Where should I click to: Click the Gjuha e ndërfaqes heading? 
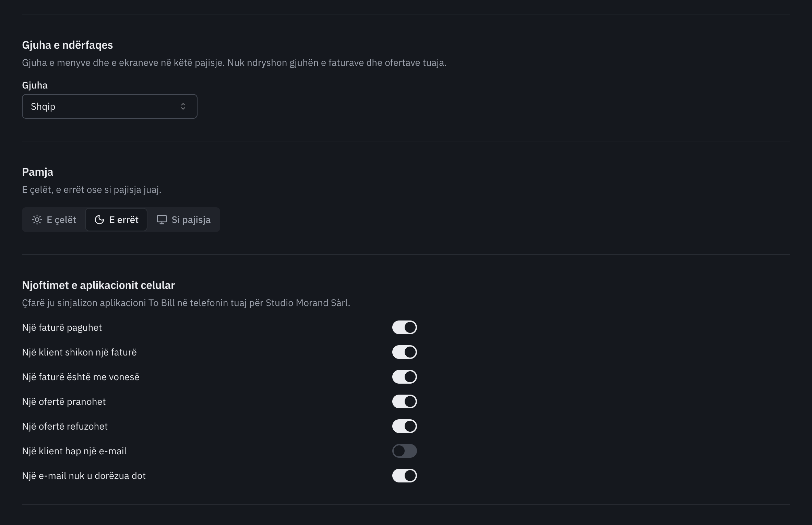68,45
